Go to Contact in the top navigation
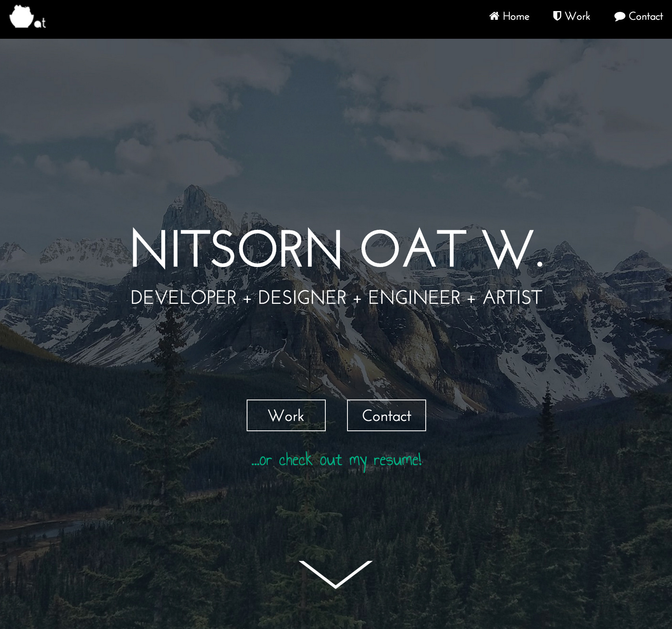The height and width of the screenshot is (629, 672). pos(638,16)
